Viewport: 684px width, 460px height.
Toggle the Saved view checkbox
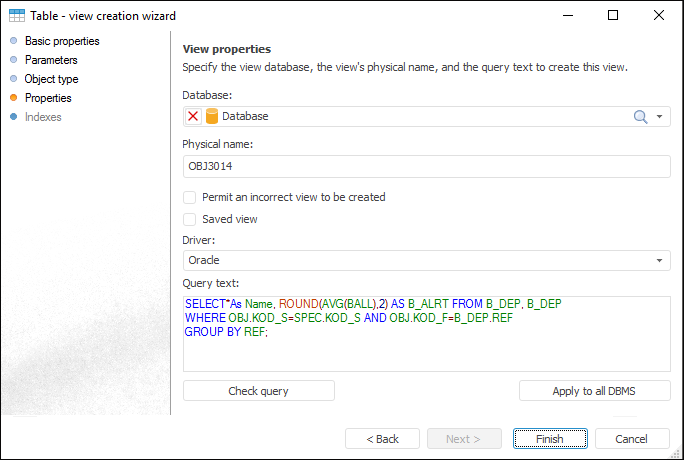[190, 219]
